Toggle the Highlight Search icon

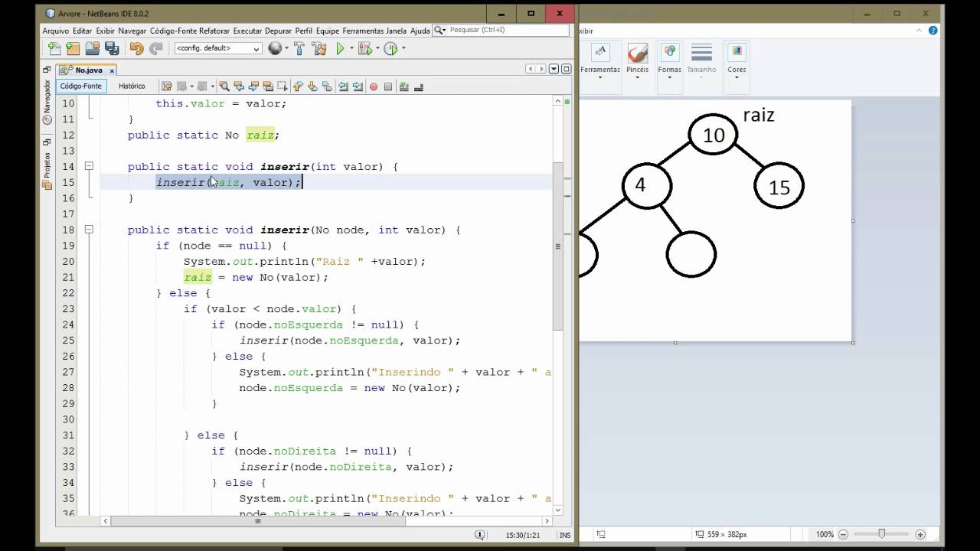pyautogui.click(x=268, y=86)
